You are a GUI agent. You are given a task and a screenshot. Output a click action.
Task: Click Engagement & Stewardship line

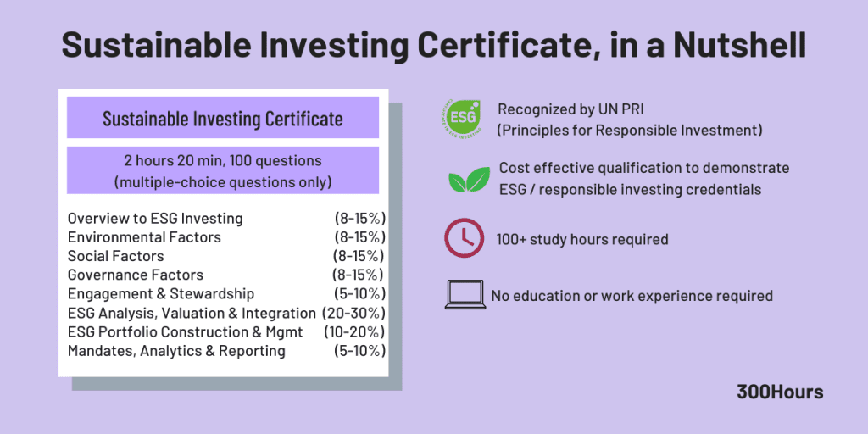[x=161, y=293]
